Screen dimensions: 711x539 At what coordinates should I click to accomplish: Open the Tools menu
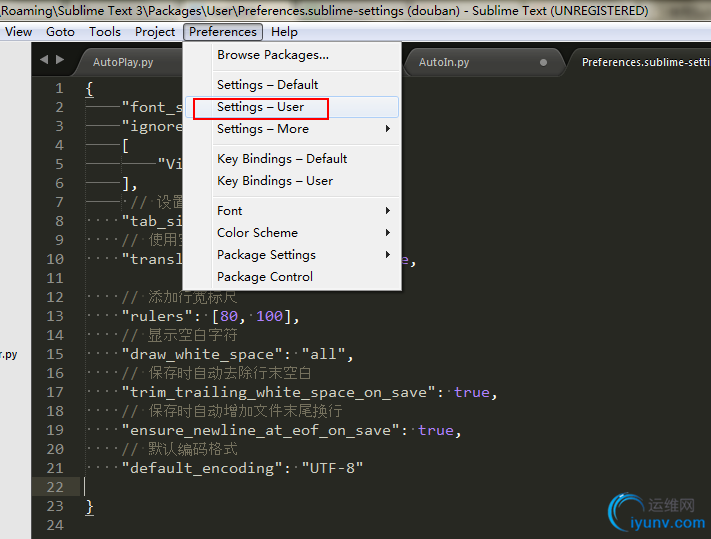[105, 32]
